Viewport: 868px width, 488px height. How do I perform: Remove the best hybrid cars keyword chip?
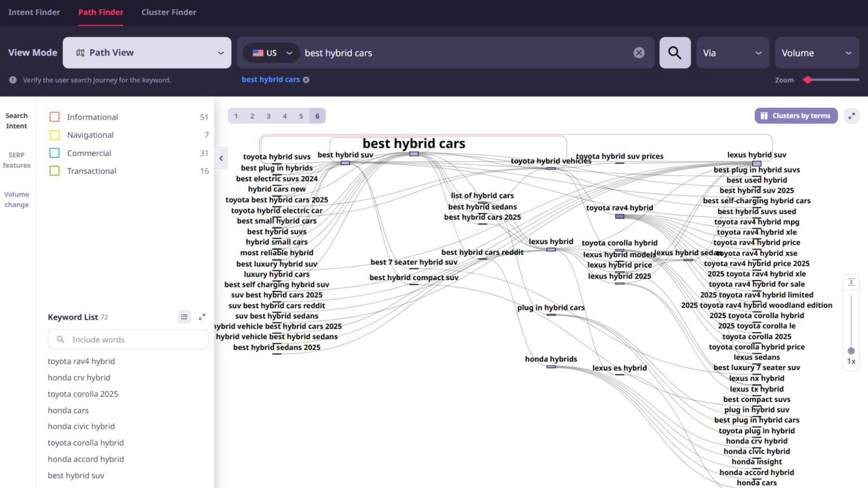click(x=306, y=80)
